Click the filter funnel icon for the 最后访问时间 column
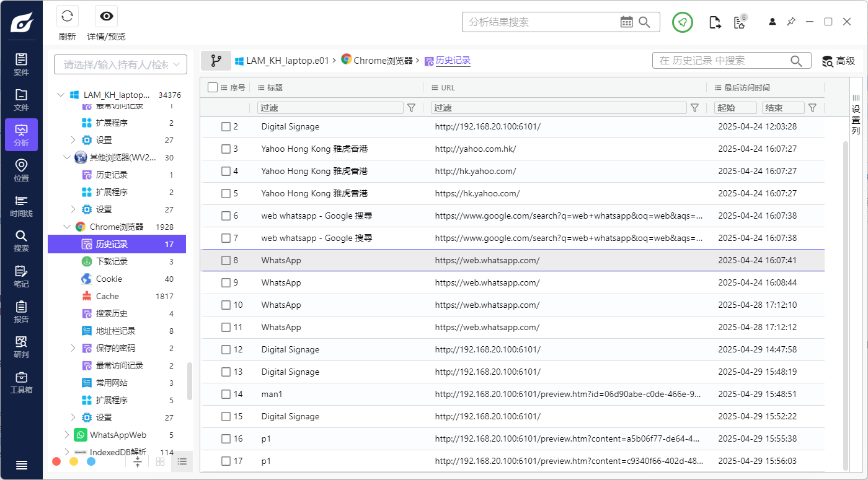Screen dimensions: 868x480 pyautogui.click(x=812, y=108)
